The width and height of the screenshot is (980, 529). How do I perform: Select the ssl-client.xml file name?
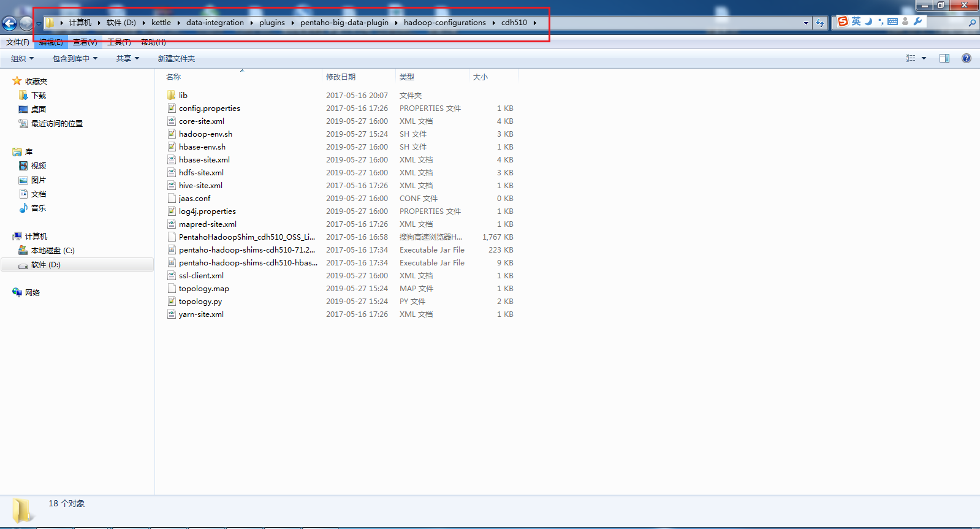click(x=201, y=275)
